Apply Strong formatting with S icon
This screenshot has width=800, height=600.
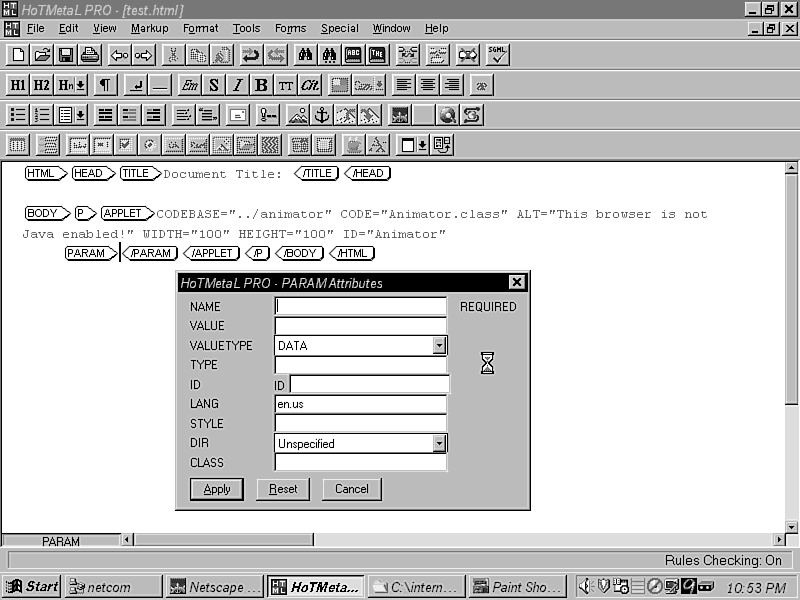pos(213,85)
